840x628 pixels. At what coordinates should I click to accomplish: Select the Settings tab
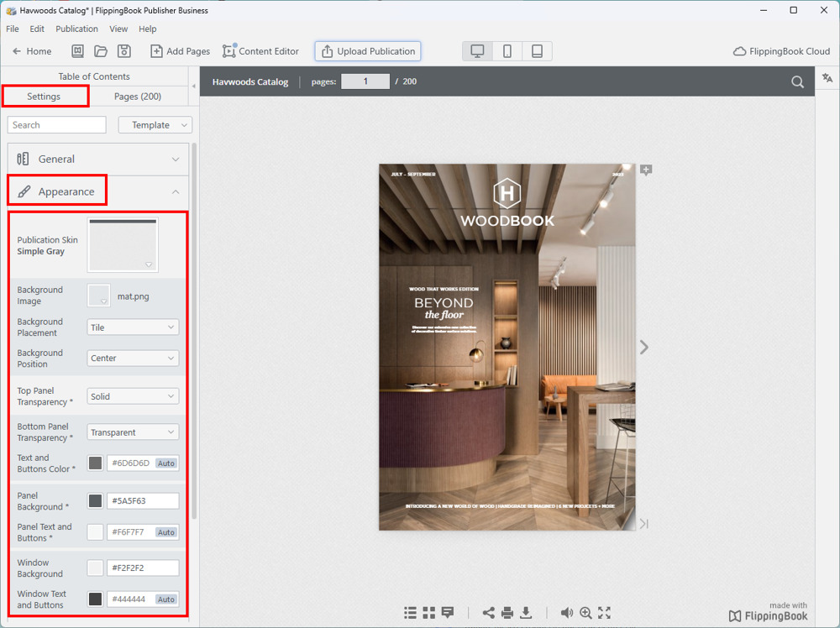45,97
